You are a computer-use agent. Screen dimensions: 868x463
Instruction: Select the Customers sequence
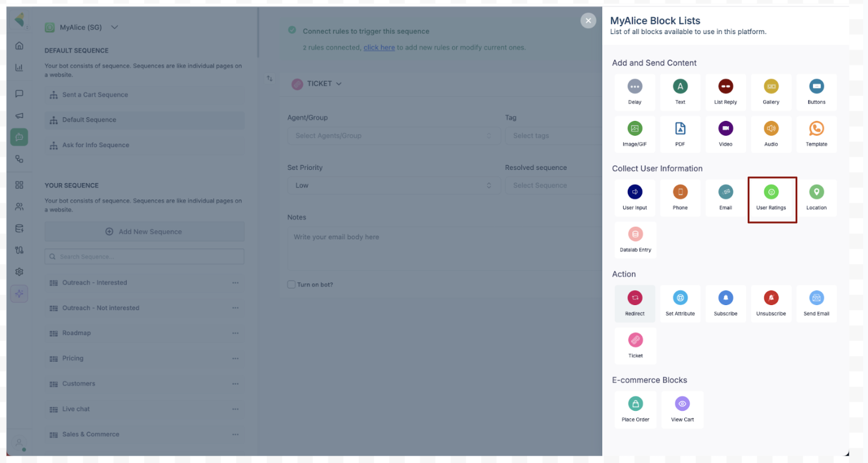144,383
